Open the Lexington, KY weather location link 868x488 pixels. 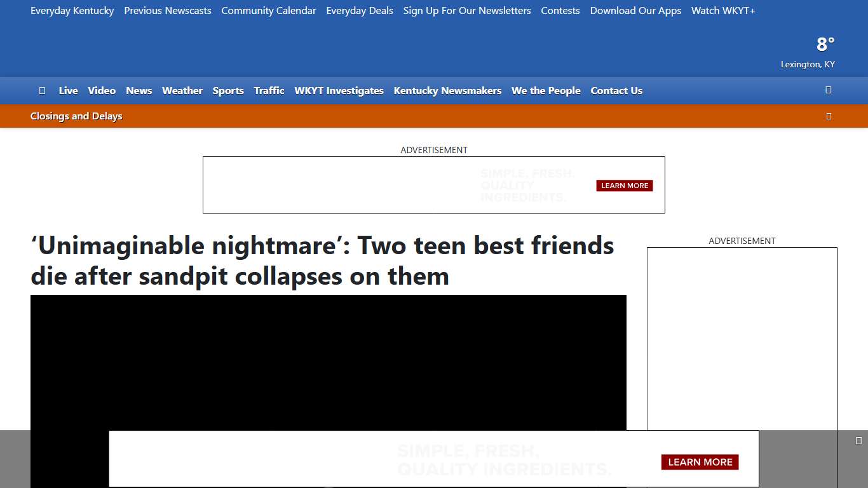(808, 64)
